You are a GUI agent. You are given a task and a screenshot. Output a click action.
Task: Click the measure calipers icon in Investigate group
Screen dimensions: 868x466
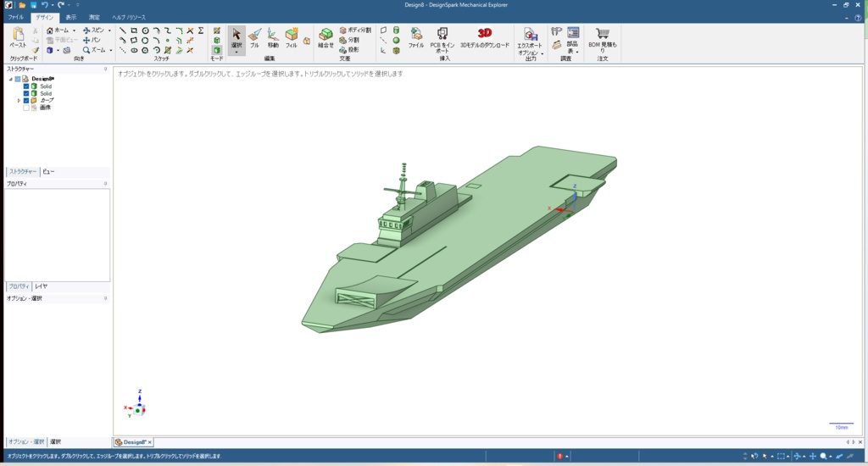556,31
